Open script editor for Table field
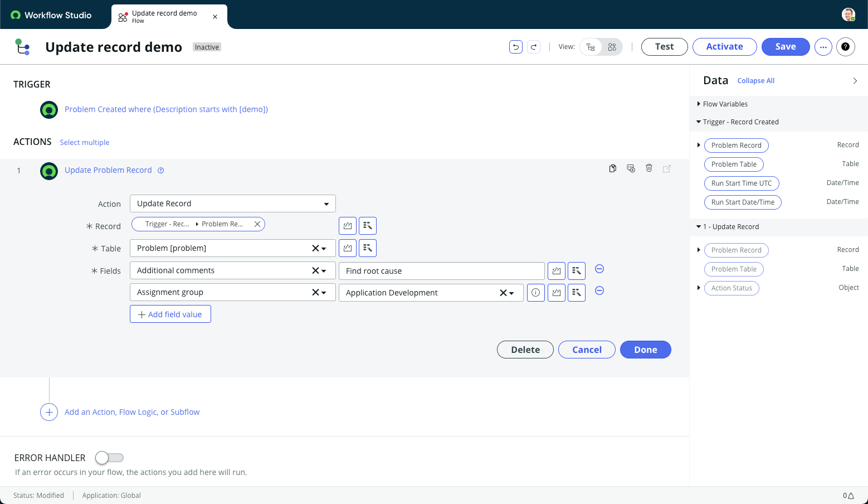868x504 pixels. coord(348,248)
